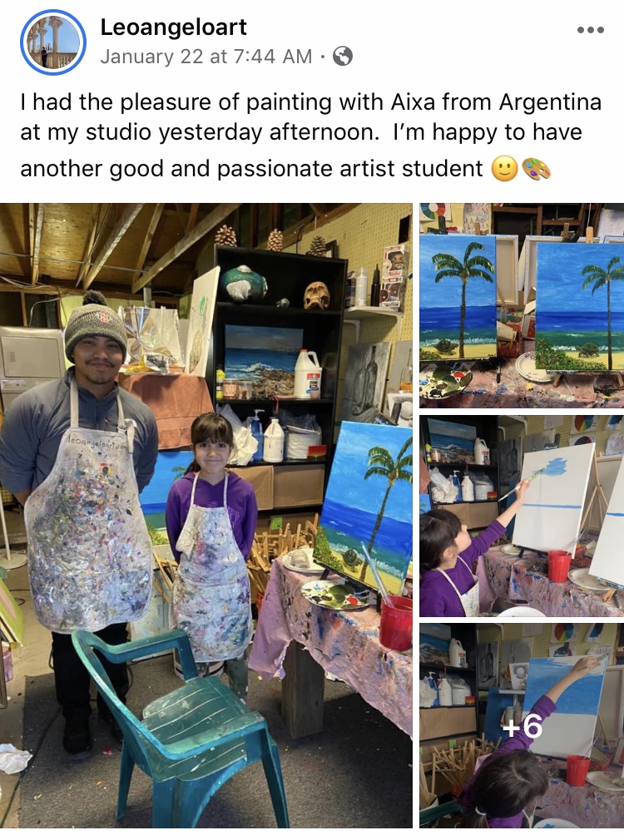The width and height of the screenshot is (624, 840).
Task: View remaining photos via the +6 overlay
Action: [522, 726]
